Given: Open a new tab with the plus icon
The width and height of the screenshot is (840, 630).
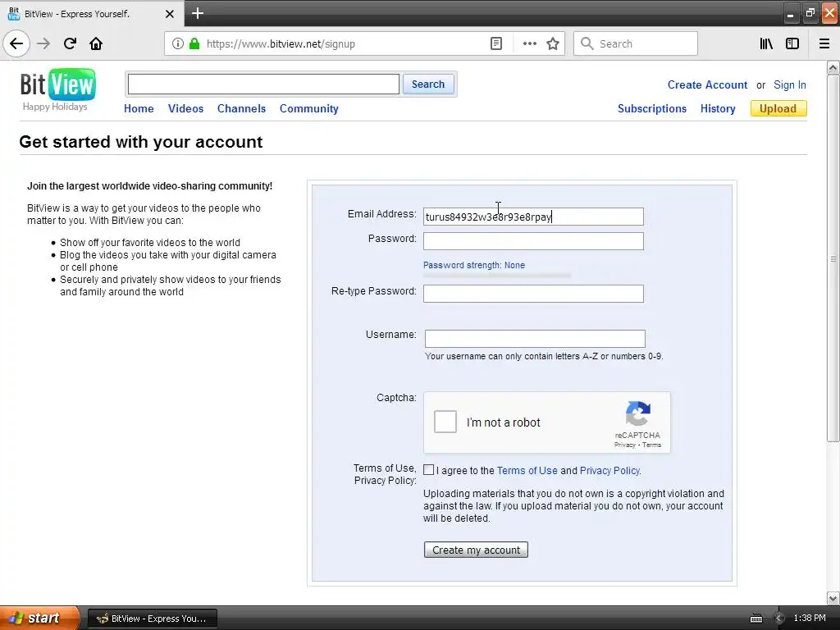Looking at the screenshot, I should click(x=198, y=13).
